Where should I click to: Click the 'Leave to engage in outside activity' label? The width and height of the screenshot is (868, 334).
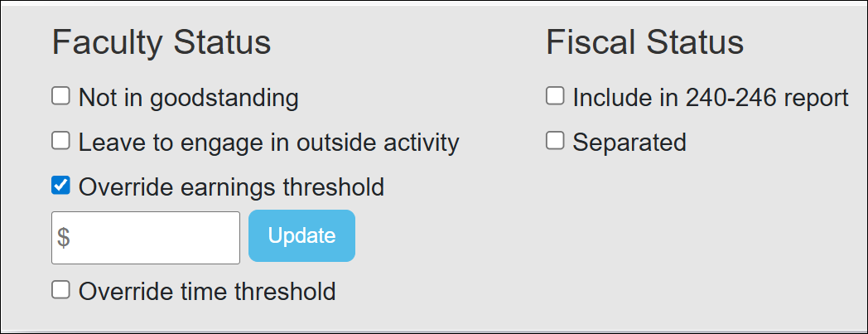pyautogui.click(x=268, y=143)
